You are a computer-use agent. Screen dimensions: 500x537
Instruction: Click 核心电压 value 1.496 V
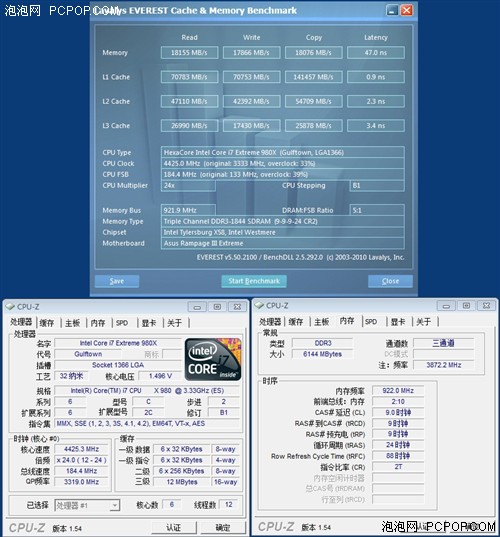point(160,376)
